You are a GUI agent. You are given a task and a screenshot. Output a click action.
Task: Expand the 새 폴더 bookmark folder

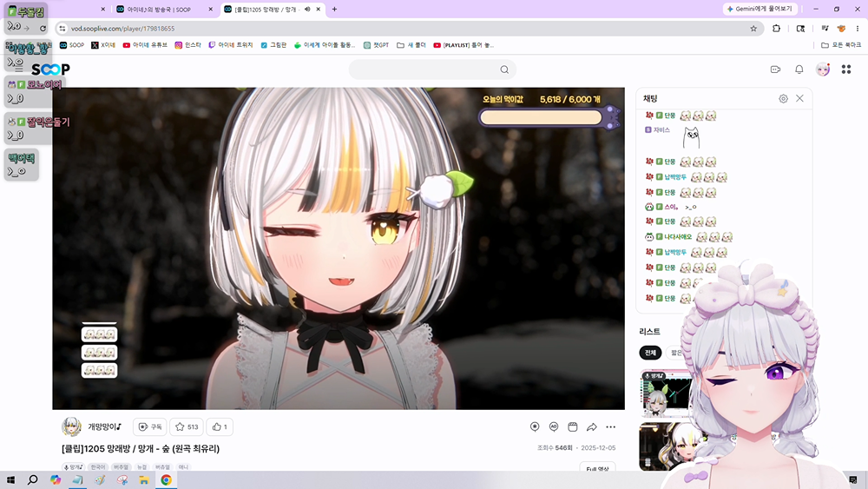tap(411, 45)
